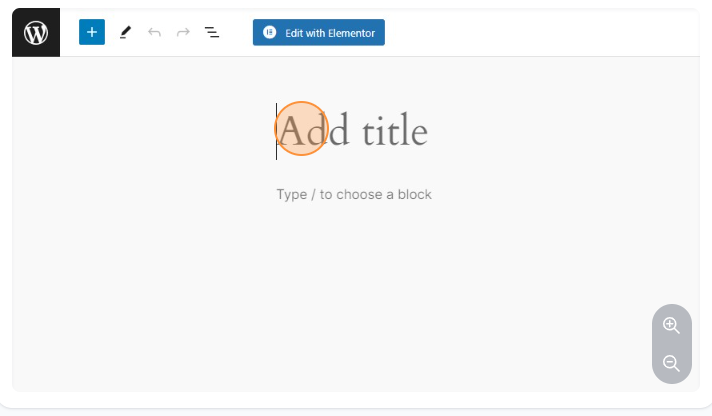This screenshot has width=712, height=416.
Task: Click the orange highlight circle on the title
Action: 301,129
